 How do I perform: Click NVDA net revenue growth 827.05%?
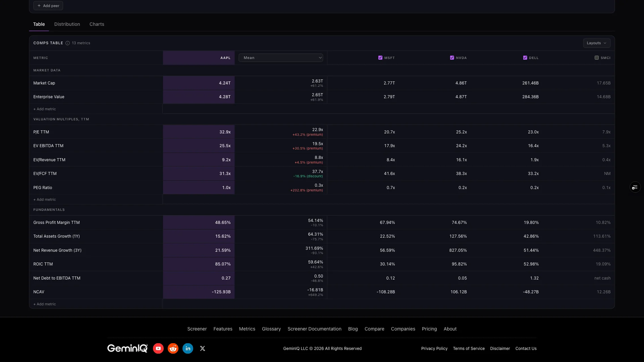pos(458,250)
